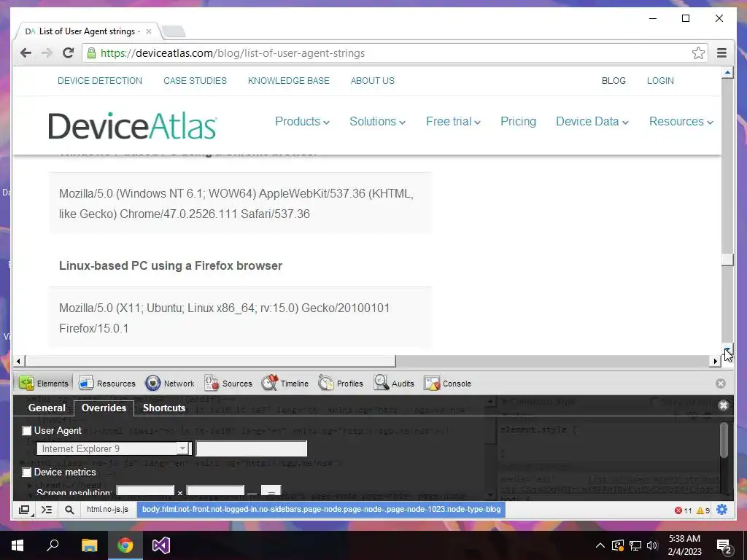The height and width of the screenshot is (560, 747).
Task: Select the Overrides settings tab
Action: (x=104, y=408)
